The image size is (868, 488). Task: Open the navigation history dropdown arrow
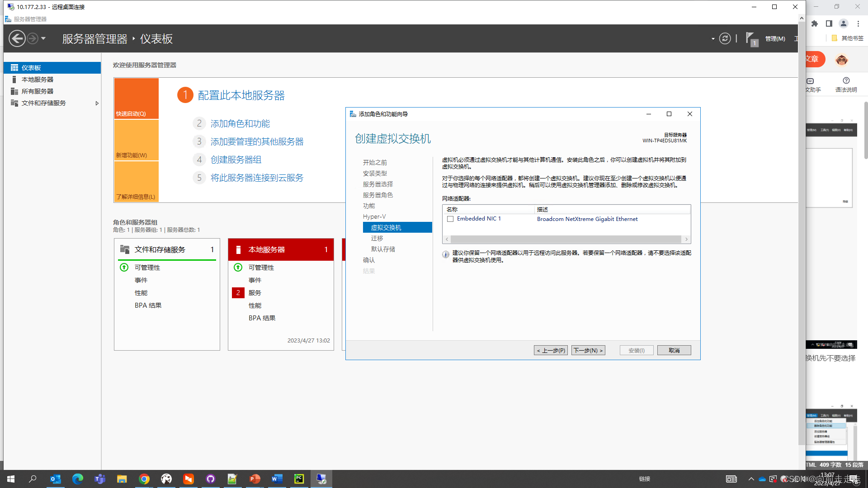tap(43, 38)
